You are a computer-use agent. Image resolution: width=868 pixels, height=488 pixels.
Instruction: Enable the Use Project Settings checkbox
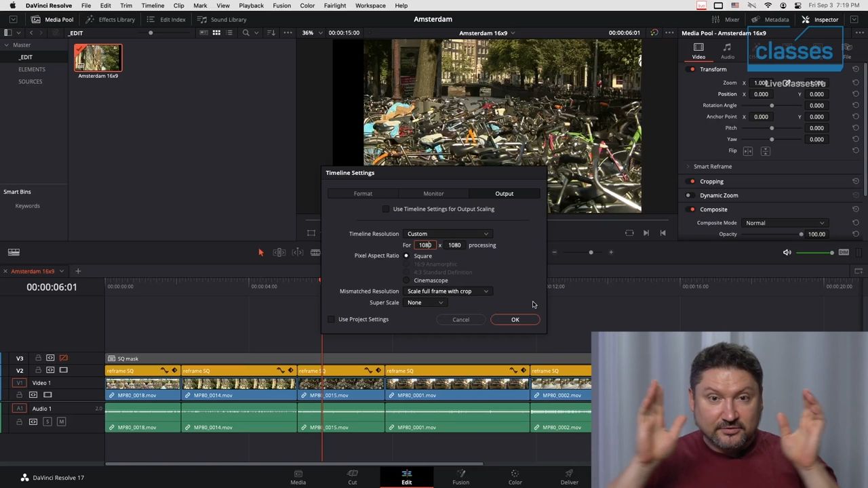(331, 319)
